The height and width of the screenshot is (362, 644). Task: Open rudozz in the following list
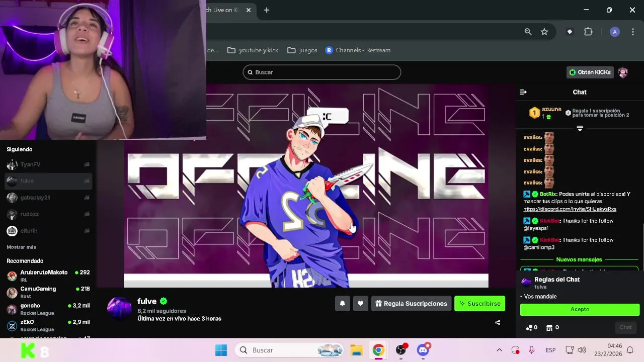coord(48,214)
